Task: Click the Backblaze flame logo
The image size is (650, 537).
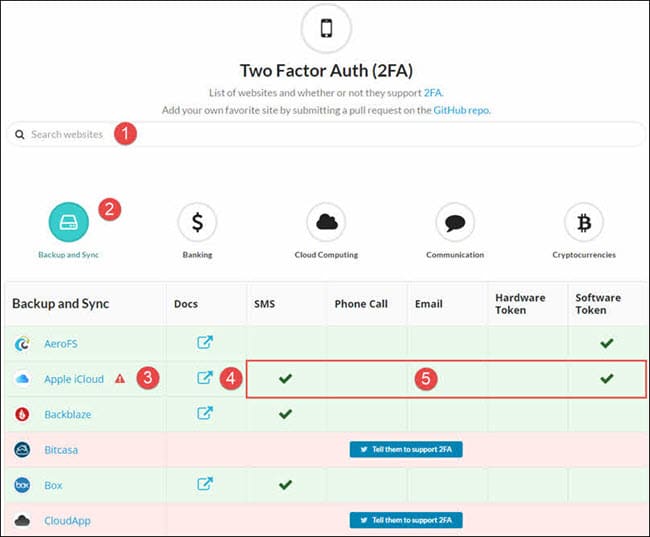Action: [22, 414]
